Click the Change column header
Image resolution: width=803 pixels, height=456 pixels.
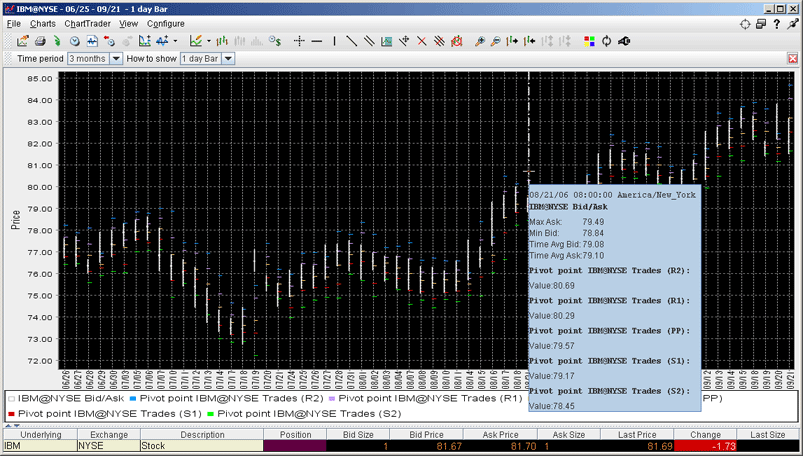[705, 434]
